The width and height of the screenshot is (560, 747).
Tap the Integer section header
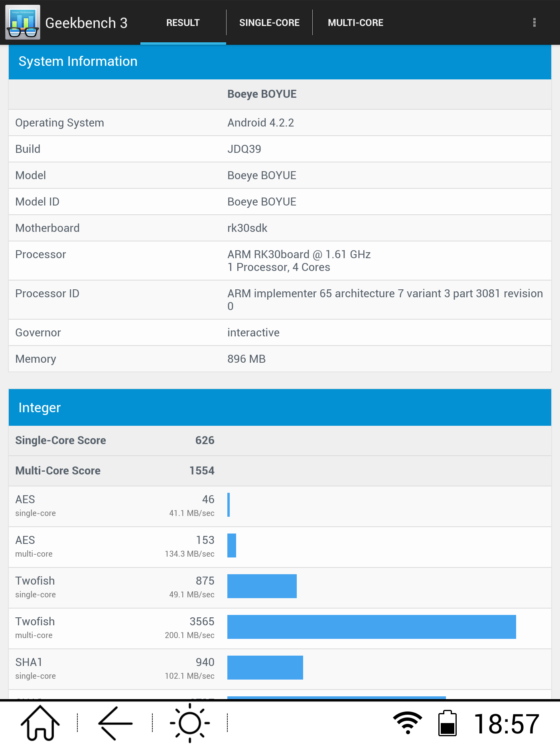pos(280,407)
